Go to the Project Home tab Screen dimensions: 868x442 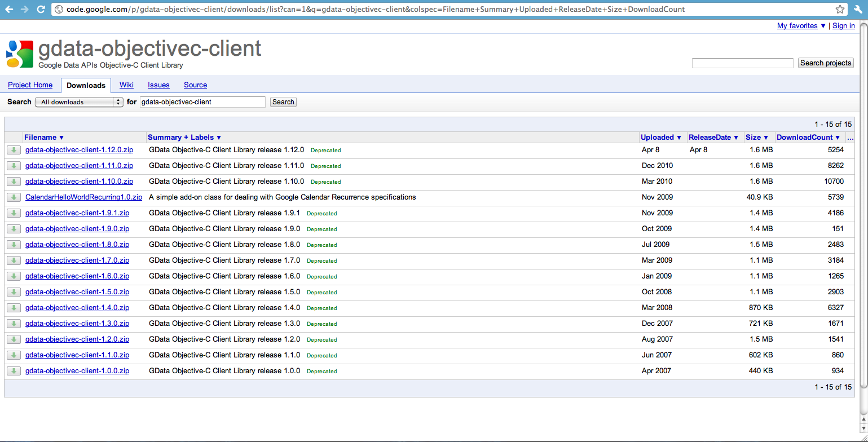(30, 85)
